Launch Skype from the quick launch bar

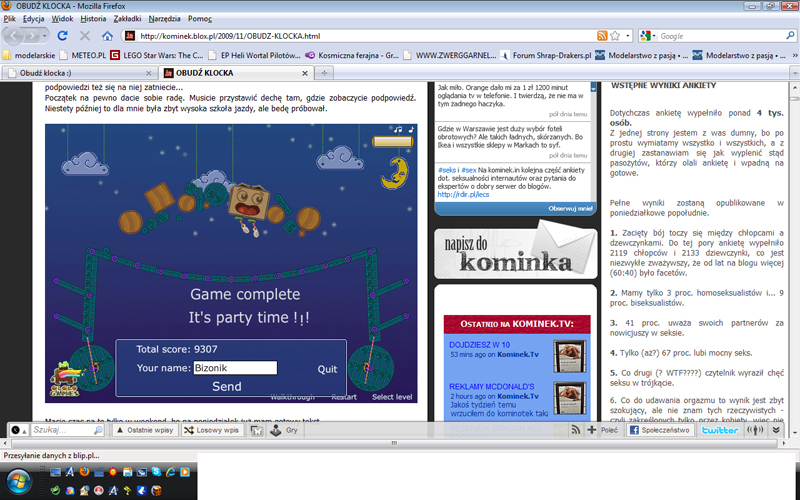point(156,472)
